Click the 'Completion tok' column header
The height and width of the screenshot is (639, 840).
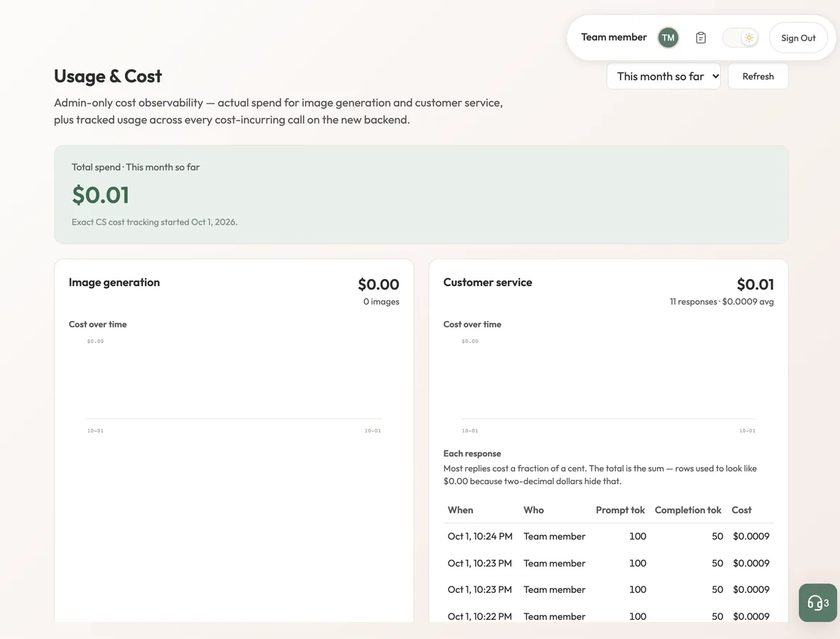coord(688,510)
